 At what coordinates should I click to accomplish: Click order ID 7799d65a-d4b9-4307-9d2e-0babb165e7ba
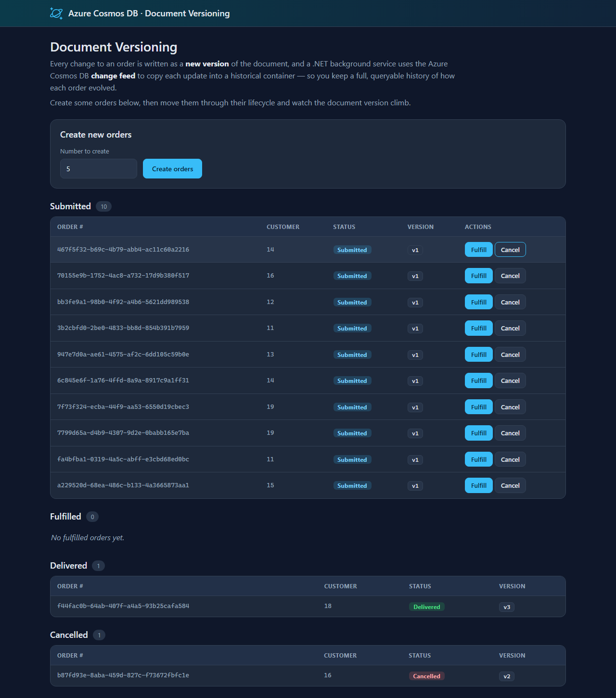tap(123, 433)
